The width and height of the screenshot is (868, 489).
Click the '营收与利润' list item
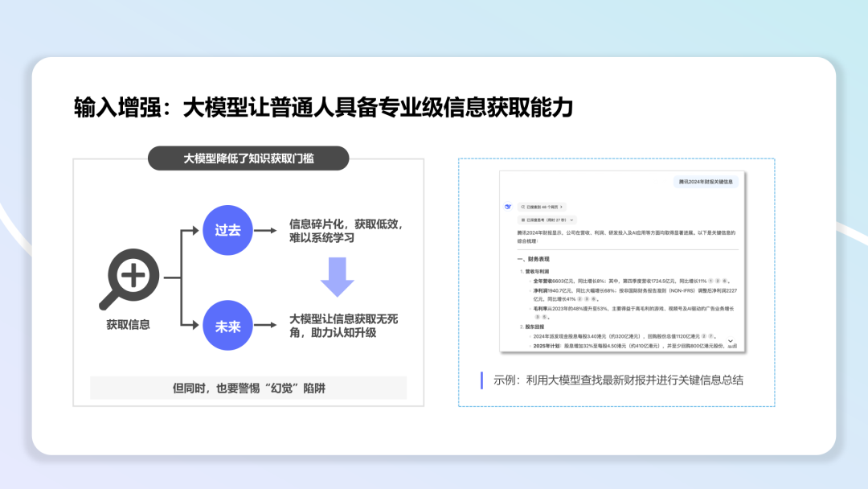(x=534, y=271)
